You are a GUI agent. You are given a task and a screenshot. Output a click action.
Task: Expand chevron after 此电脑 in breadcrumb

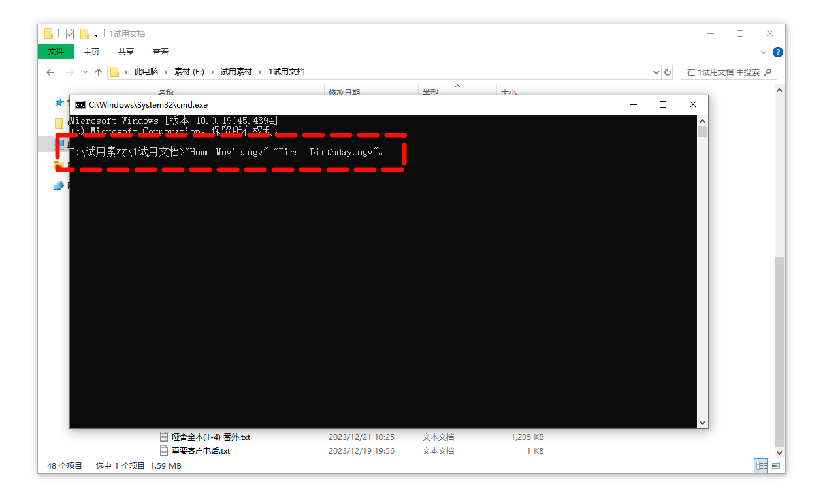pyautogui.click(x=167, y=72)
